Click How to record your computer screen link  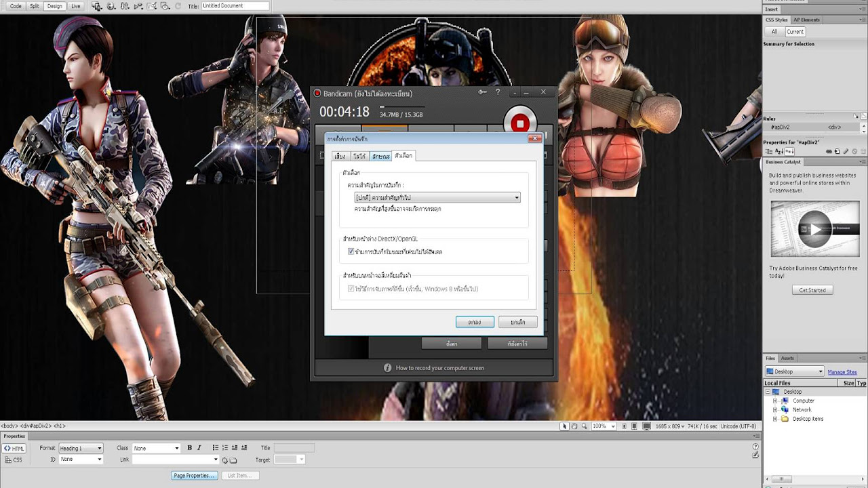pos(440,368)
